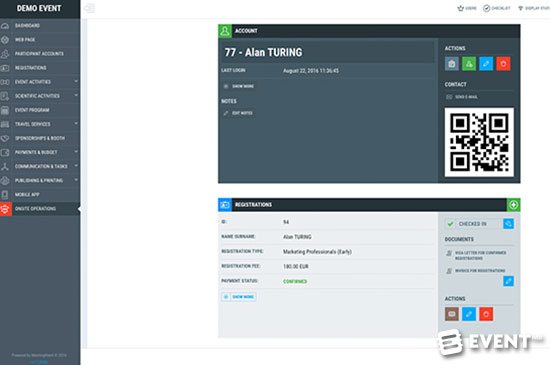Click the red delete button in Registration actions
This screenshot has height=365, width=550.
tap(486, 314)
